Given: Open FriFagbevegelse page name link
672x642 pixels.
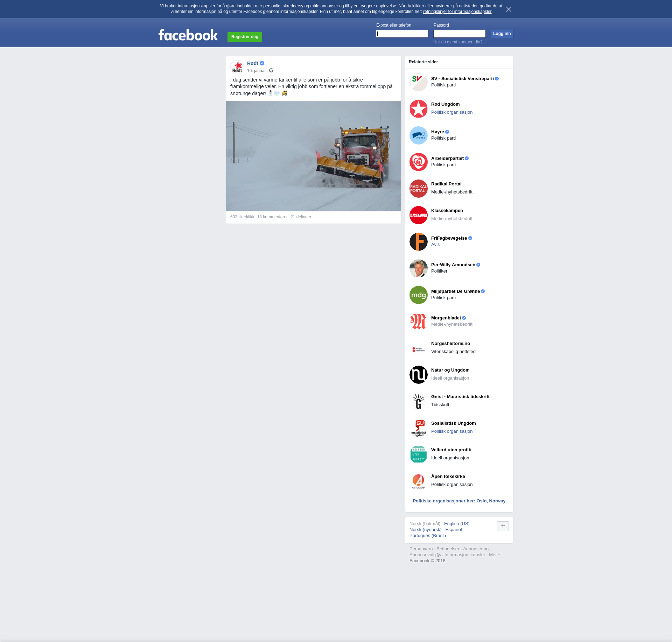Looking at the screenshot, I should [449, 238].
